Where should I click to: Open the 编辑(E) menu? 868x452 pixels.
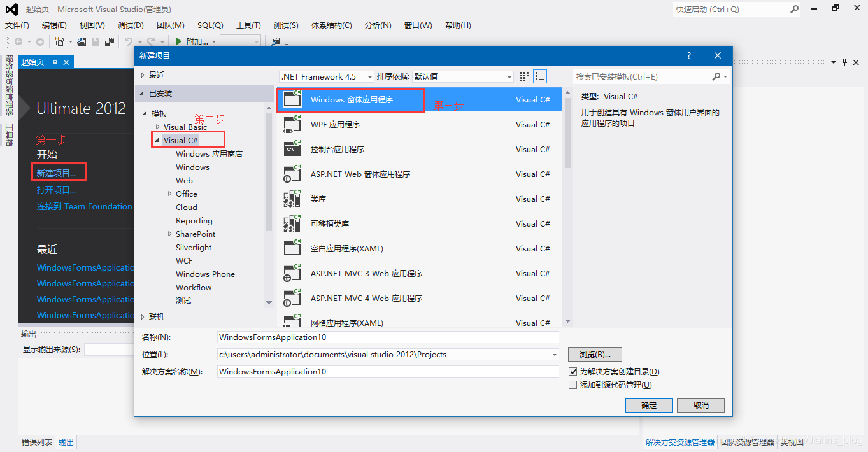54,25
